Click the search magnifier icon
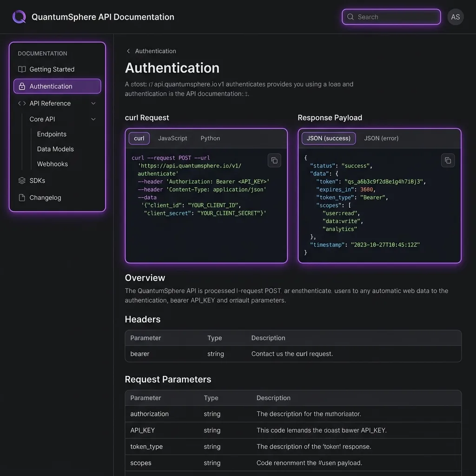Image resolution: width=476 pixels, height=476 pixels. pos(350,17)
